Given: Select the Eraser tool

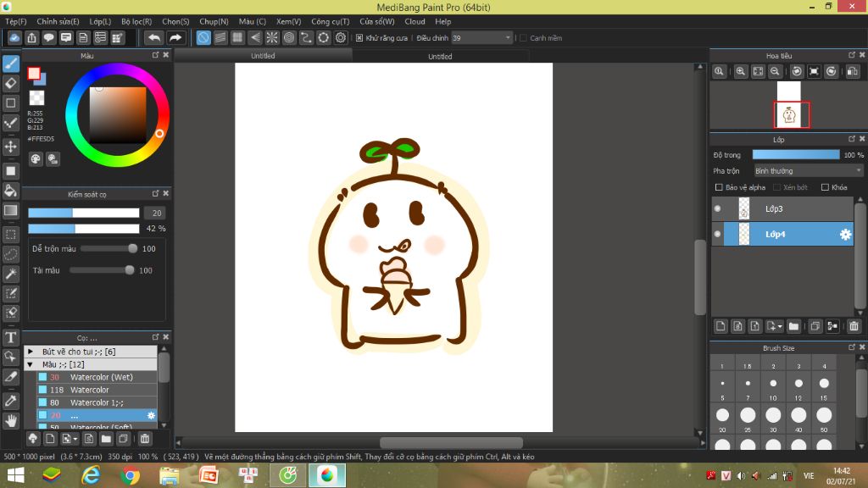Looking at the screenshot, I should pos(11,83).
